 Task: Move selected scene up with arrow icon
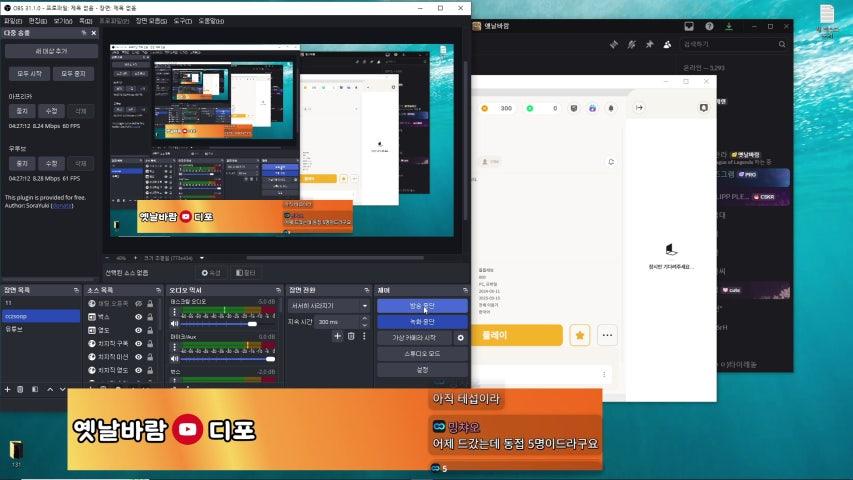tap(50, 389)
